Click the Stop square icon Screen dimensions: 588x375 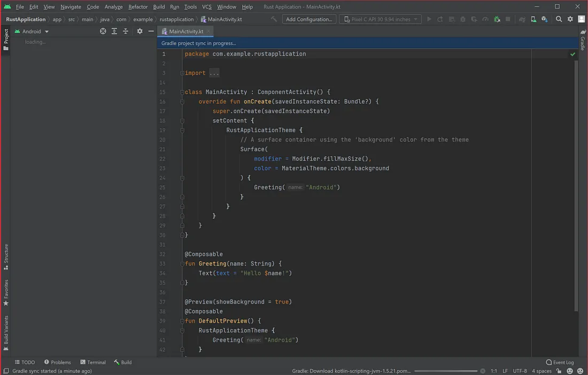click(x=508, y=19)
